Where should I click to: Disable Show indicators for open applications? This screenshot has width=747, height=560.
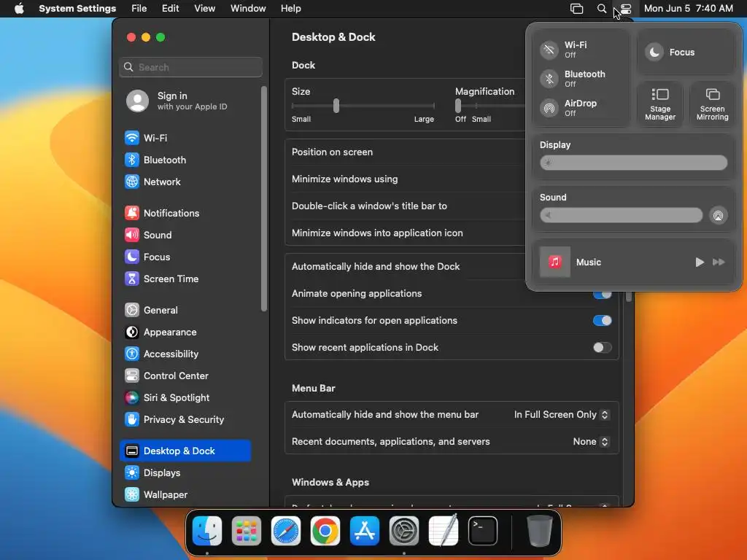click(602, 321)
